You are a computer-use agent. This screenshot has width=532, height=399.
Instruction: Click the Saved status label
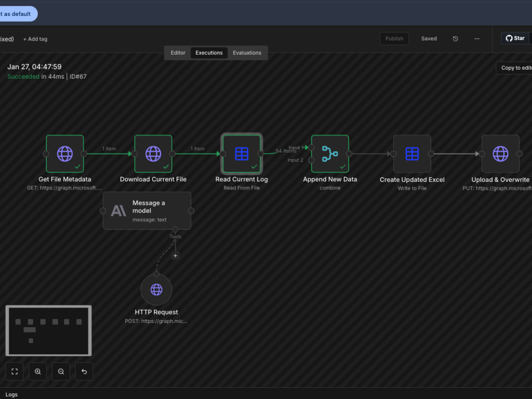tap(429, 39)
